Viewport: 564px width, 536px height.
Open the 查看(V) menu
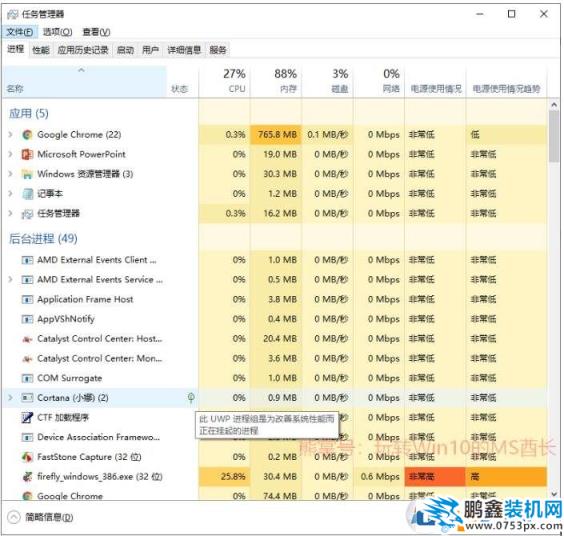(96, 32)
